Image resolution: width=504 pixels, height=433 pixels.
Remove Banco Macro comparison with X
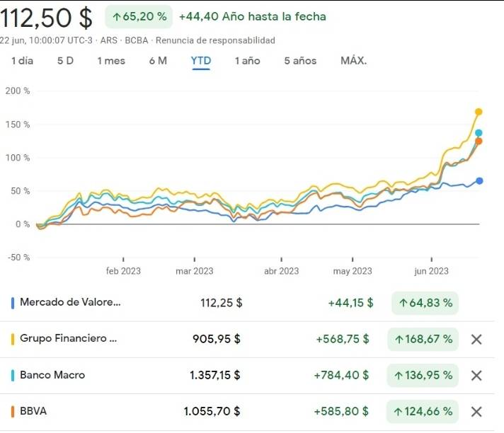pyautogui.click(x=476, y=375)
